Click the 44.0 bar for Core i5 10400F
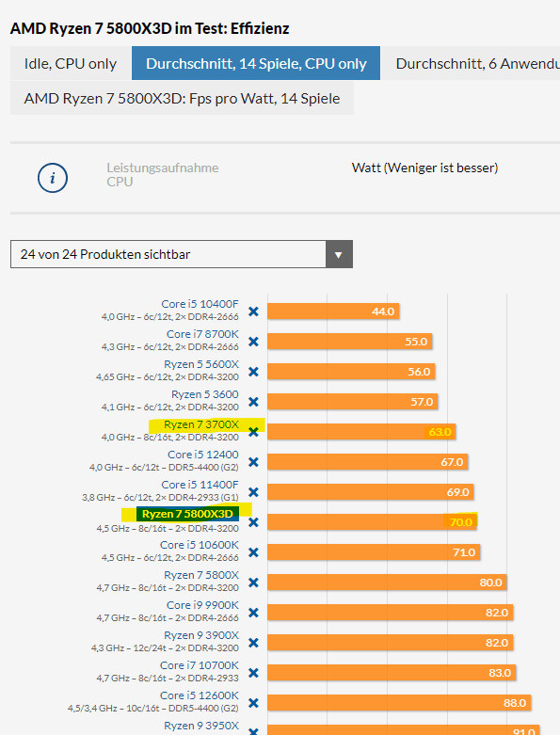The height and width of the screenshot is (735, 560). [333, 312]
